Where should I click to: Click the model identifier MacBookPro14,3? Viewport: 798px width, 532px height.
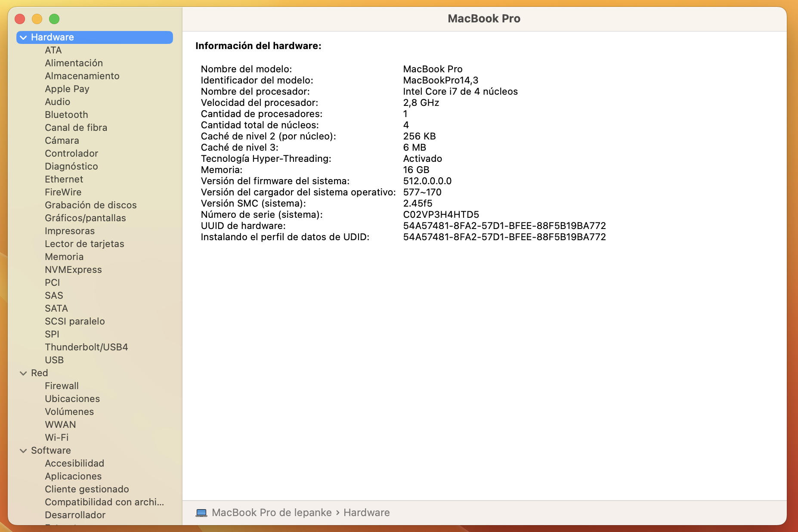pos(441,80)
